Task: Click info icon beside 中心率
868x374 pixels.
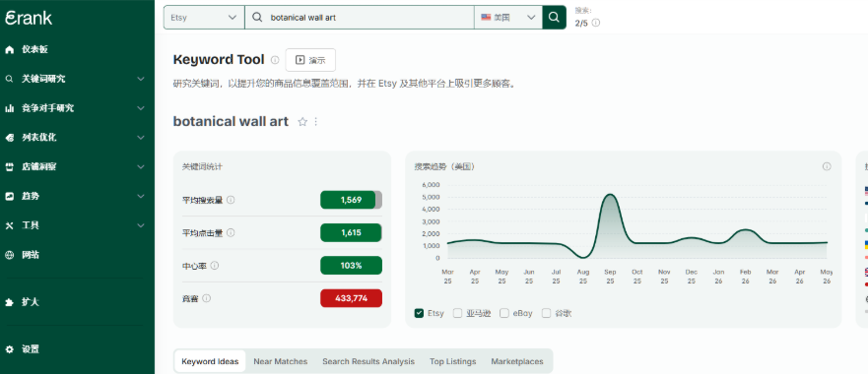Action: (x=215, y=266)
